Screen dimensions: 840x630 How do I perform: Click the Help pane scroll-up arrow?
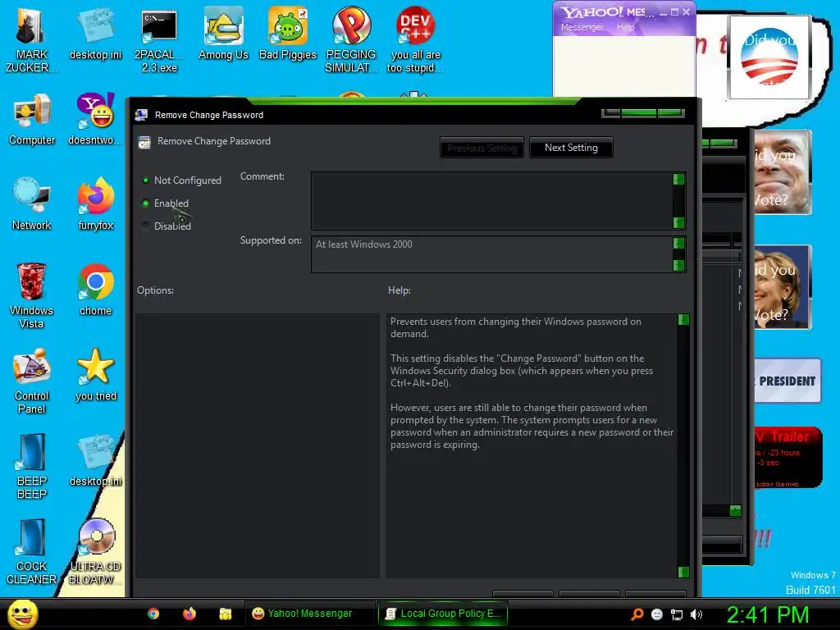click(x=683, y=320)
